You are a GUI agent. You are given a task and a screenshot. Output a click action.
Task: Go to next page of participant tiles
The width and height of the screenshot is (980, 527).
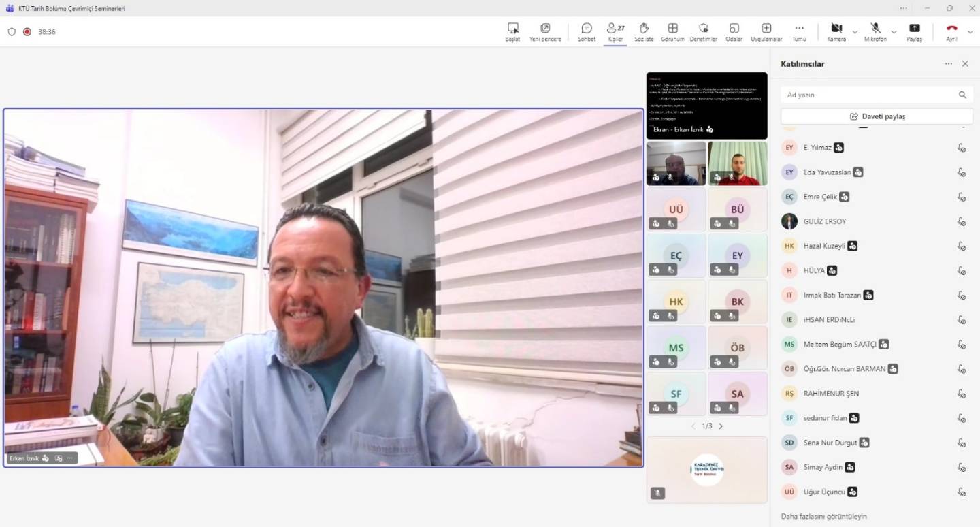click(x=721, y=426)
